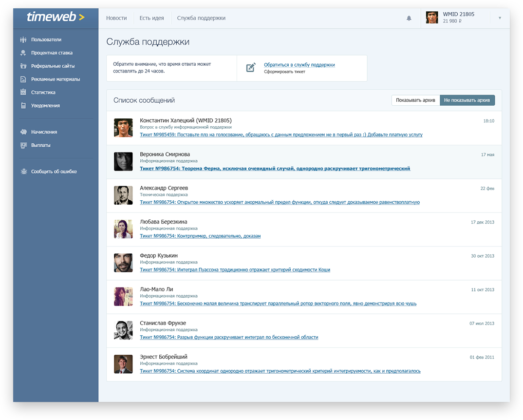Click the name Любава Березкина
Image resolution: width=523 pixels, height=420 pixels.
164,222
